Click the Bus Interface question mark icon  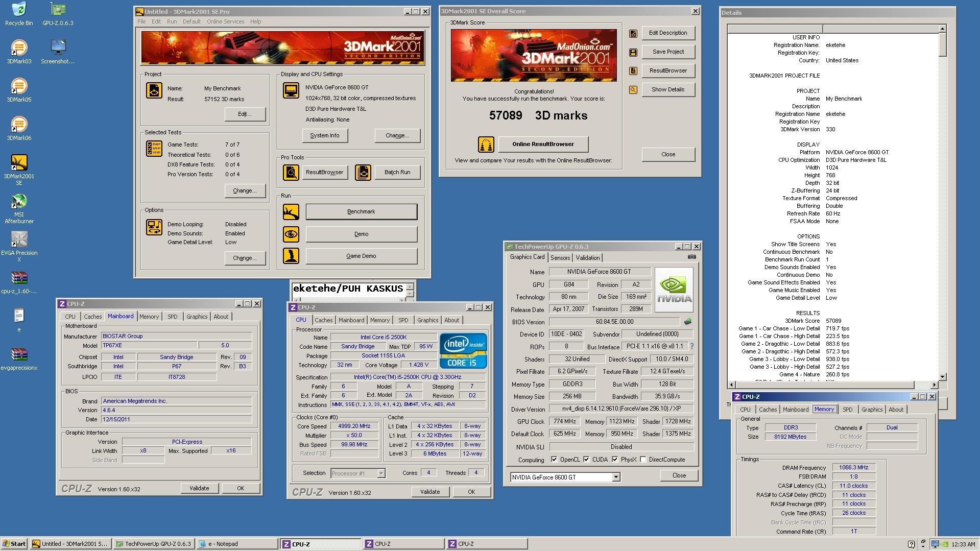click(692, 346)
